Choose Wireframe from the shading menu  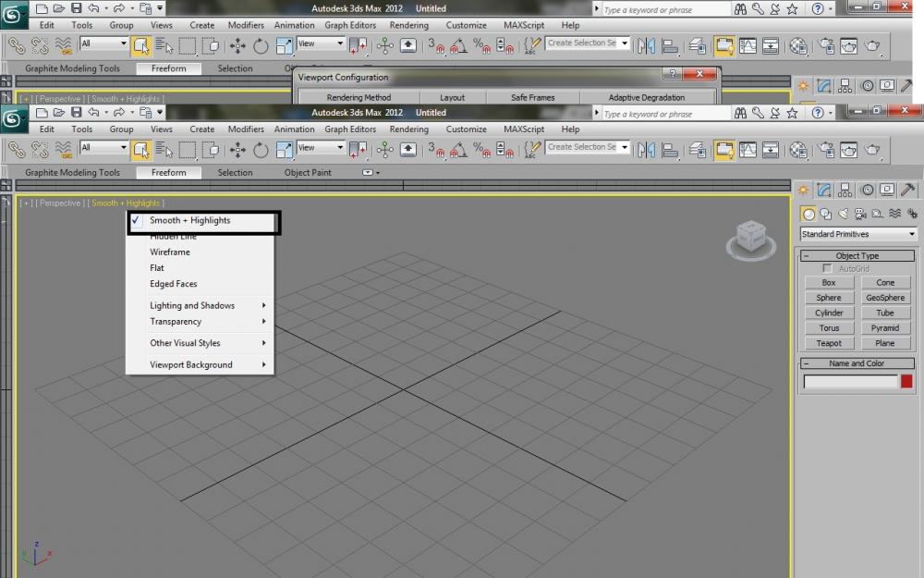tap(170, 252)
